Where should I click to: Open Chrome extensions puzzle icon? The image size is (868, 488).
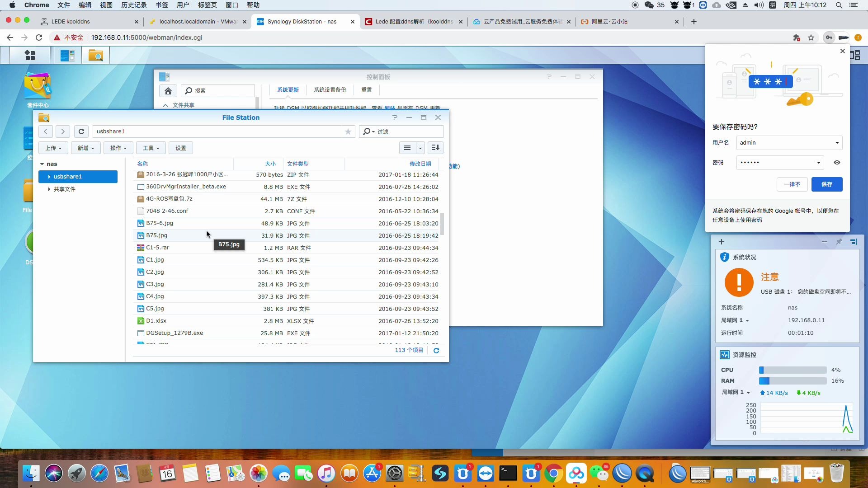797,38
